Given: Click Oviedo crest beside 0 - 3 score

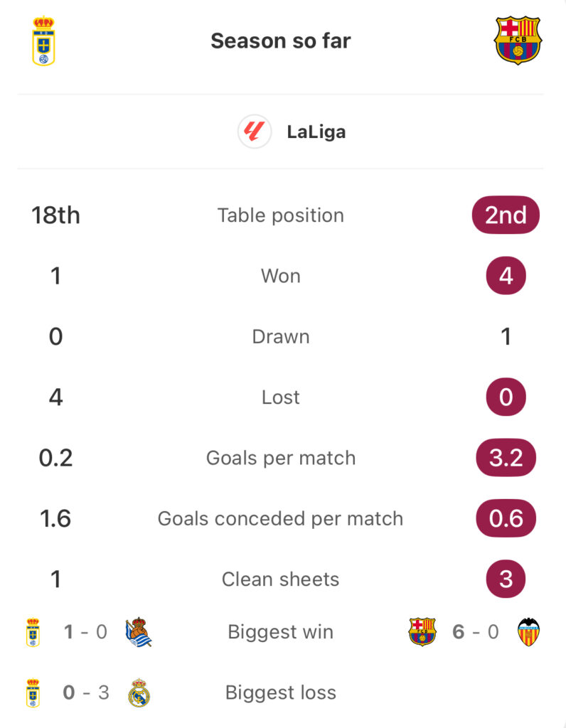Looking at the screenshot, I should (33, 692).
